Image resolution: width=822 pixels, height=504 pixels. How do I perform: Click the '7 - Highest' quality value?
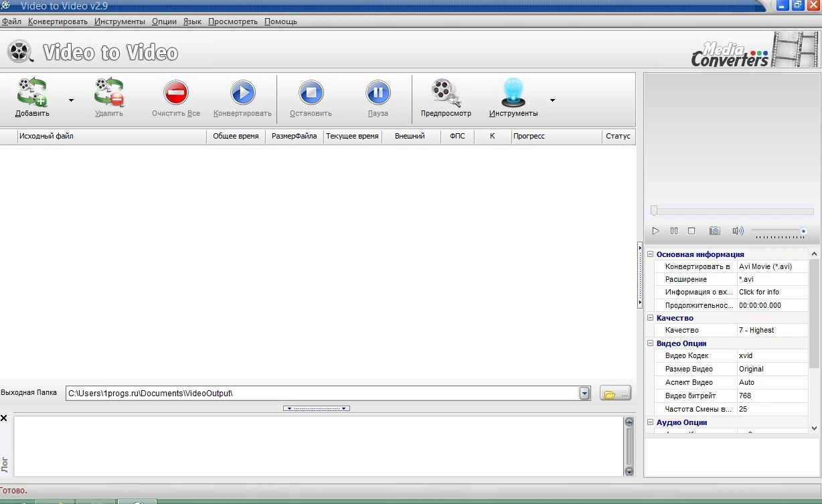pos(772,330)
